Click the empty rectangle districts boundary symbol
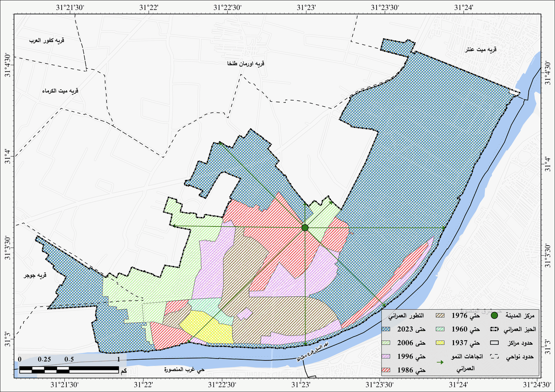Screen dimensions: 555x392 495,343
